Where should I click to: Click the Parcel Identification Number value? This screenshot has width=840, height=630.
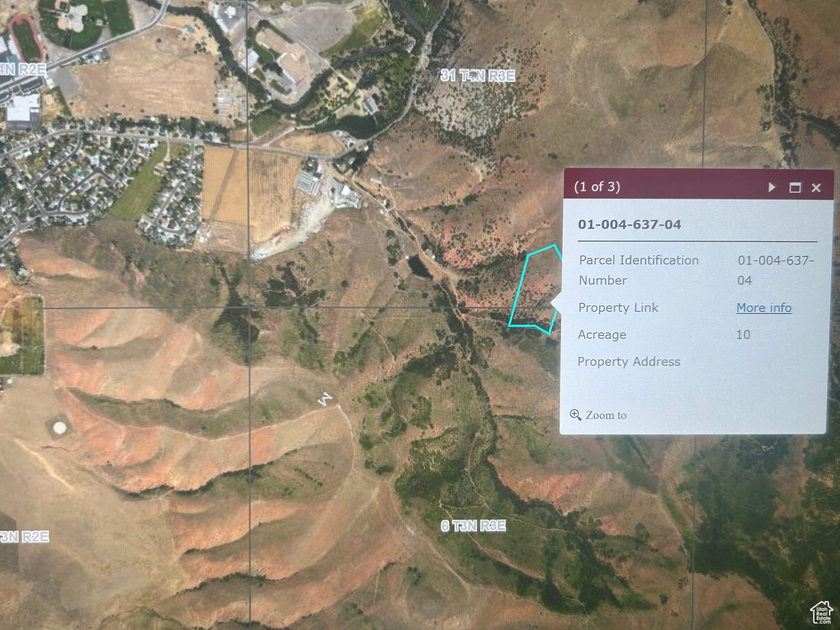pos(775,270)
